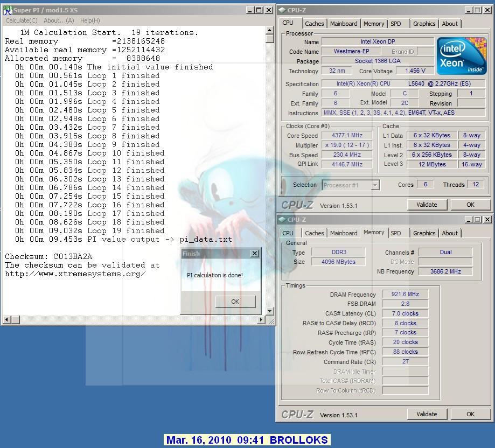Click the FSB:DRAM 2:8 value
495x448 pixels.
click(x=406, y=304)
